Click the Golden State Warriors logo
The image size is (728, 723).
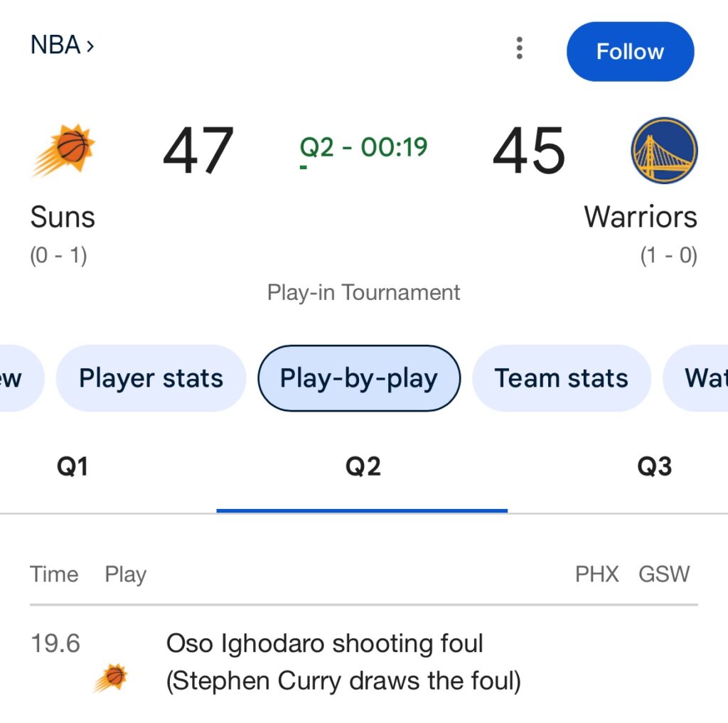tap(664, 150)
